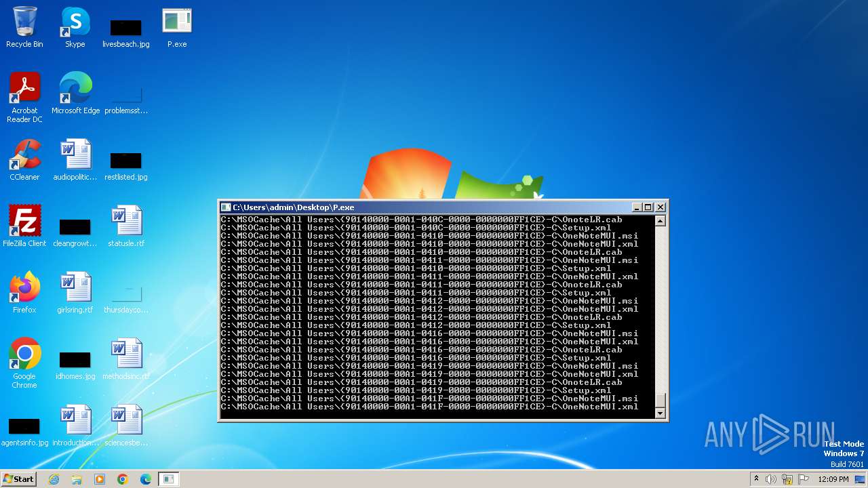Maximize the P.exe console window

tap(648, 207)
